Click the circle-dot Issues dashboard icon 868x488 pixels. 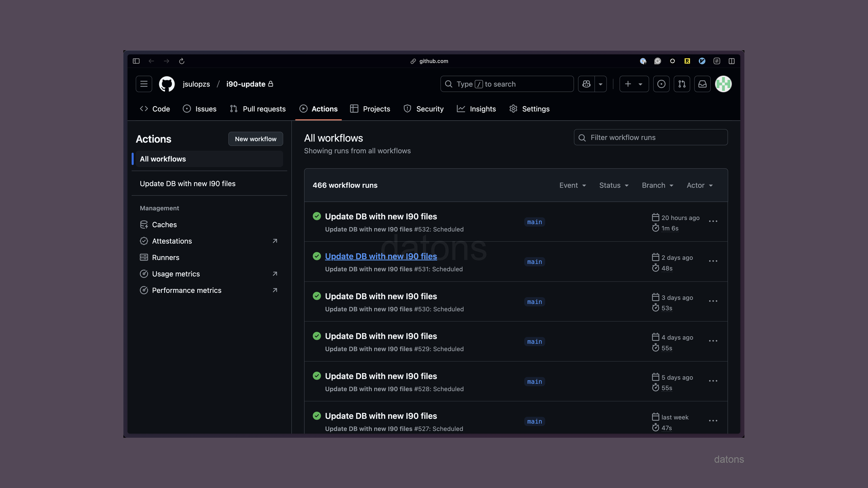click(x=661, y=84)
